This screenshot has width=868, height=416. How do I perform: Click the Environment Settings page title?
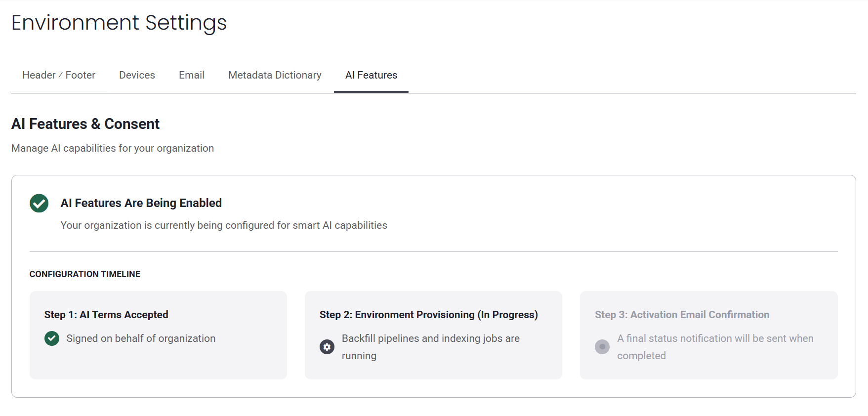(x=119, y=23)
